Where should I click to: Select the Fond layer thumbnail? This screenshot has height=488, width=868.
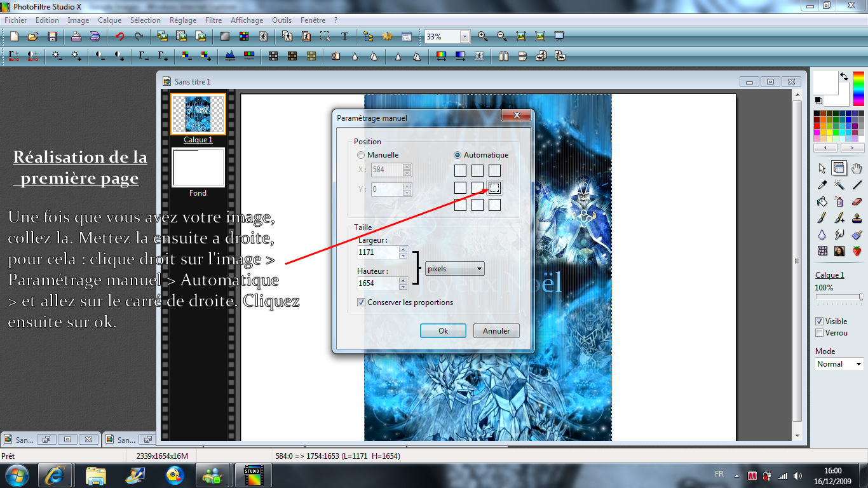click(198, 168)
